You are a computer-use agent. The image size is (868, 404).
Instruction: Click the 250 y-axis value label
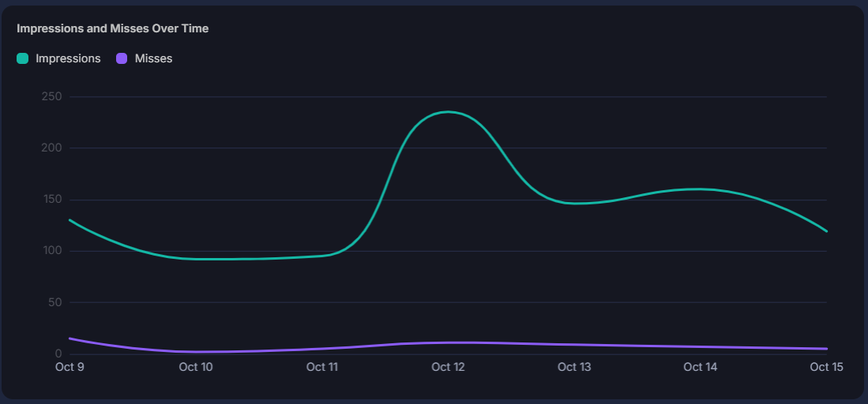click(x=51, y=97)
